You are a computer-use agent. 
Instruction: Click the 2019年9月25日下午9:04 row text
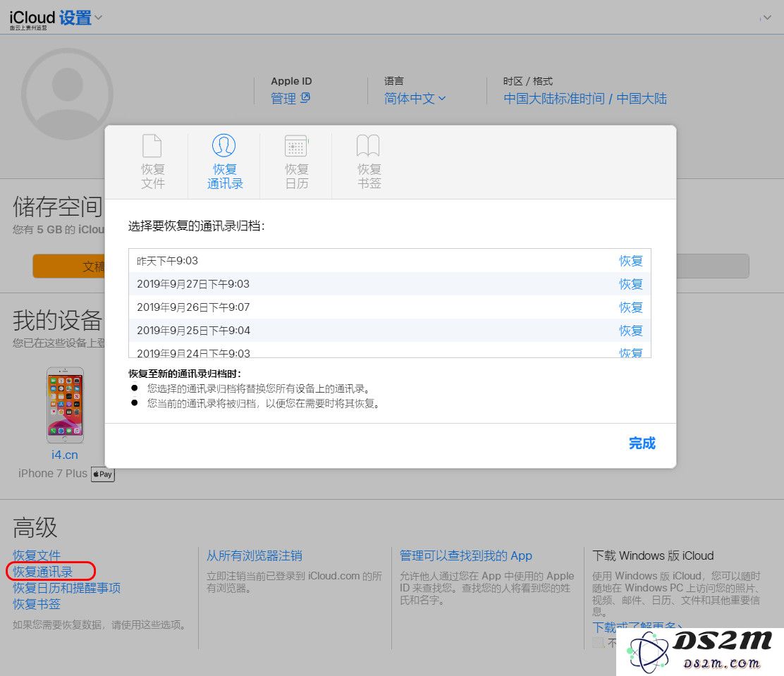pos(193,331)
